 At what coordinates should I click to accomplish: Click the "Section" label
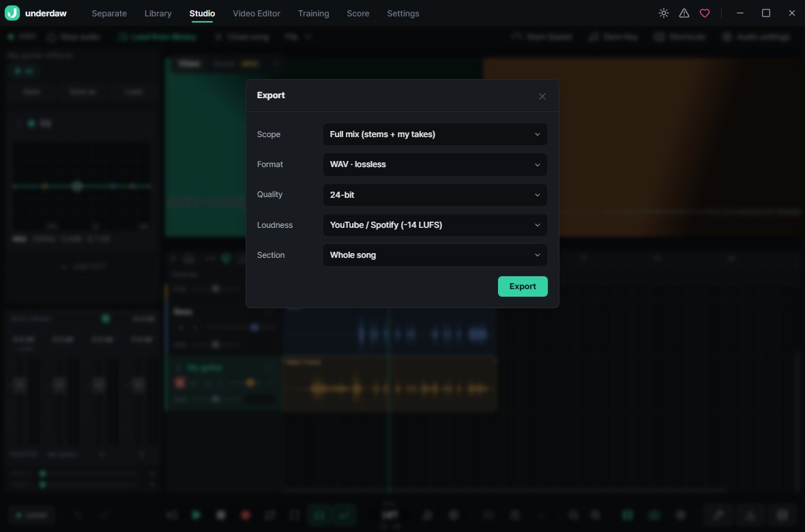(x=271, y=255)
